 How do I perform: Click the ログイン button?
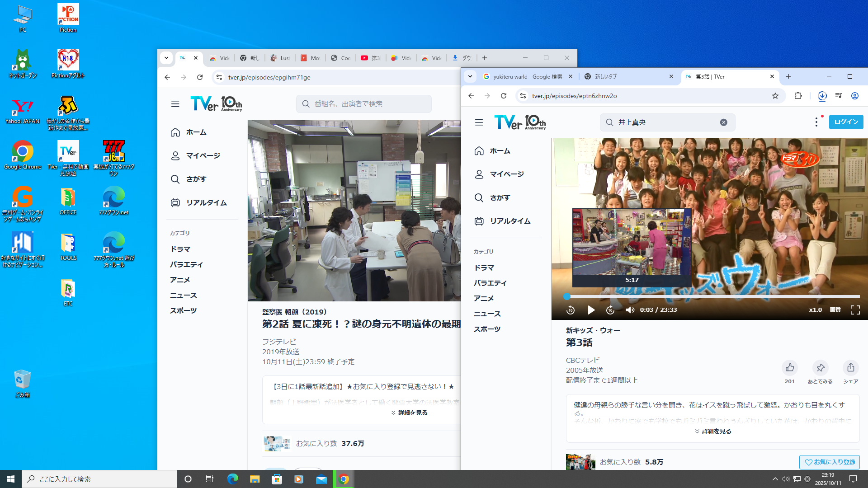coord(846,122)
